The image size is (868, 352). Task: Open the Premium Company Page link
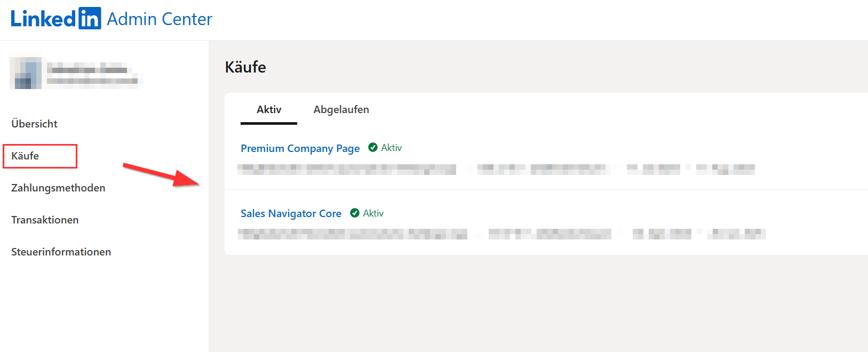[300, 148]
